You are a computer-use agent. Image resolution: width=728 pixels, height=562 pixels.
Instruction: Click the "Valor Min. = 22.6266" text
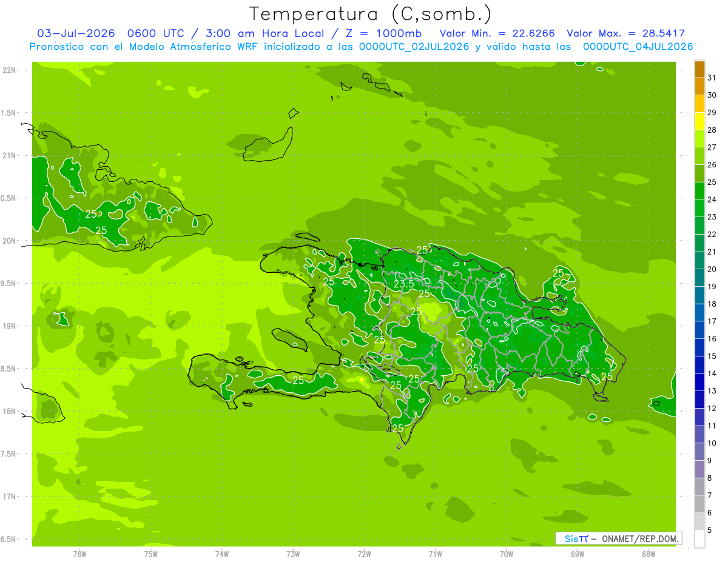click(497, 33)
